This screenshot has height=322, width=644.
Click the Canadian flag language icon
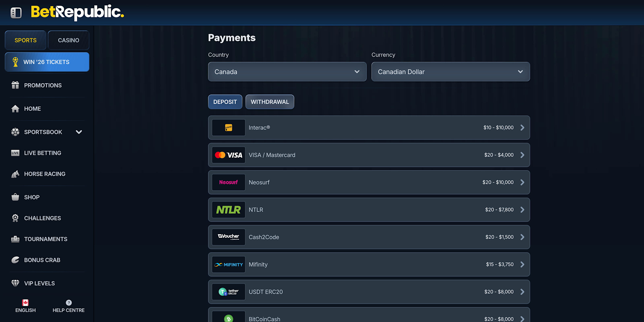pos(25,303)
